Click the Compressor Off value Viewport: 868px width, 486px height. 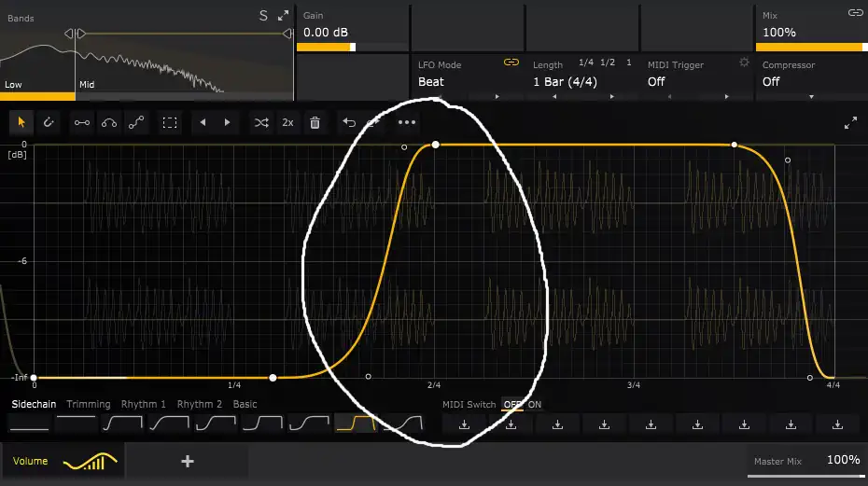point(771,82)
